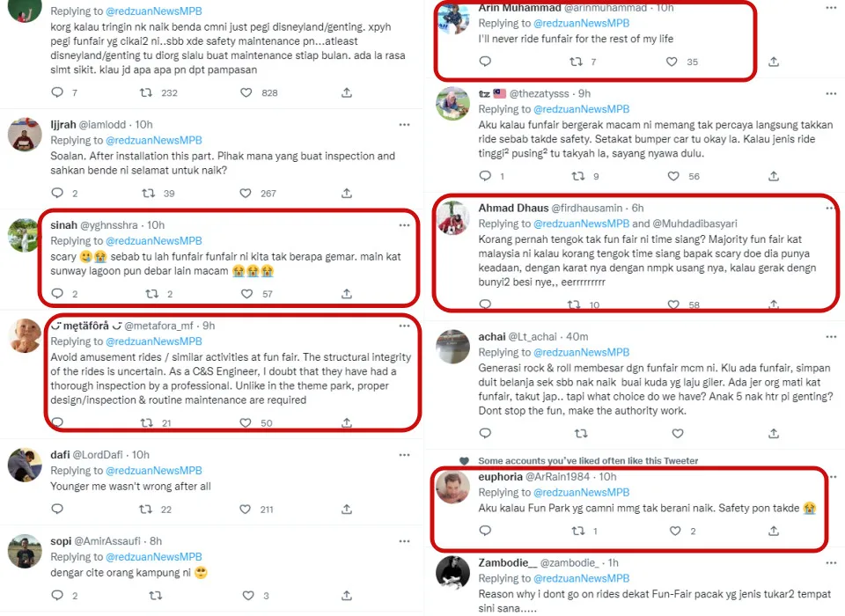Open more options on Ahmad Dhaus's tweet
The image size is (845, 616).
coord(829,208)
